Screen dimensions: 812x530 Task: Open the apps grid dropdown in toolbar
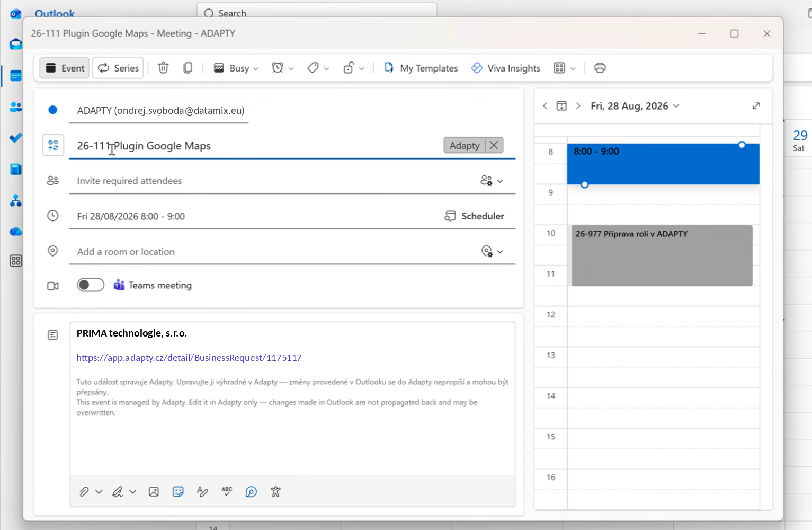(x=565, y=68)
